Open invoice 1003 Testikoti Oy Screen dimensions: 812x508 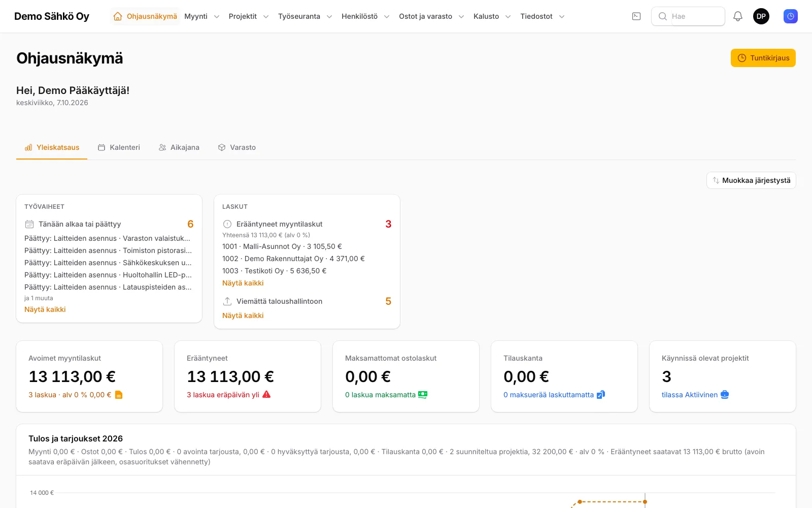click(x=274, y=271)
